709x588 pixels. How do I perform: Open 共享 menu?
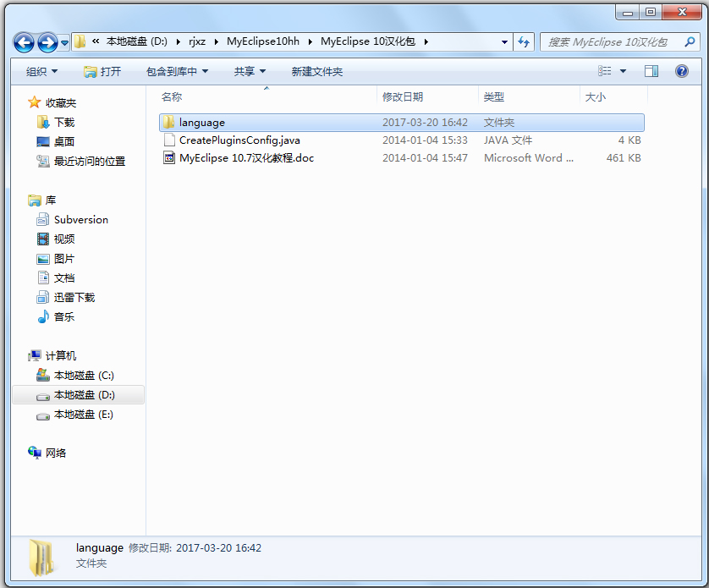(x=250, y=71)
